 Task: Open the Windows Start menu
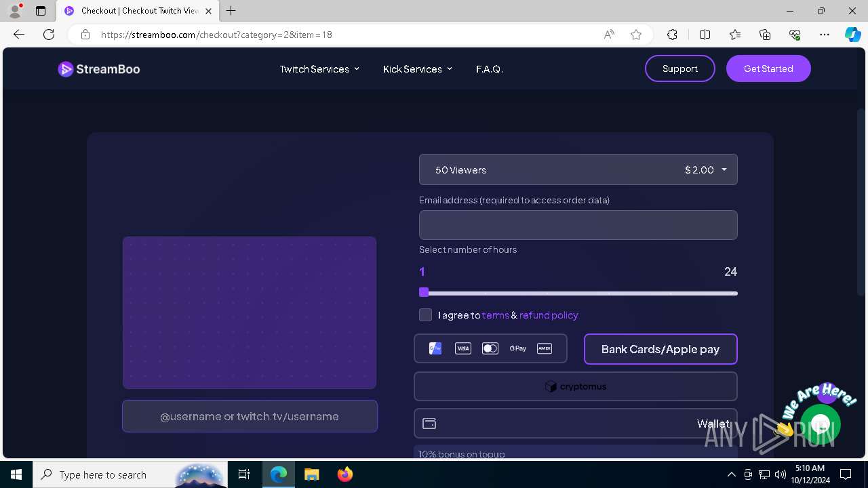click(16, 474)
